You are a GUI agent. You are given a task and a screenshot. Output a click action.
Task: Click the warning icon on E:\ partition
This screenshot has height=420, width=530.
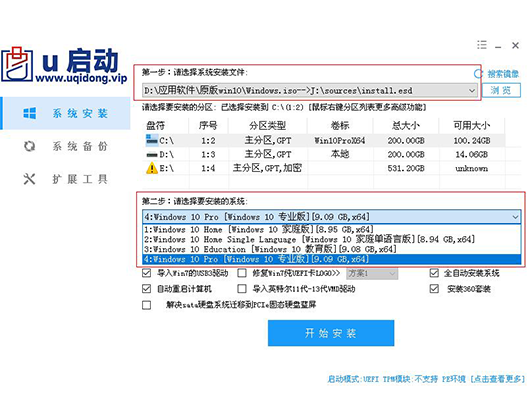pyautogui.click(x=152, y=168)
